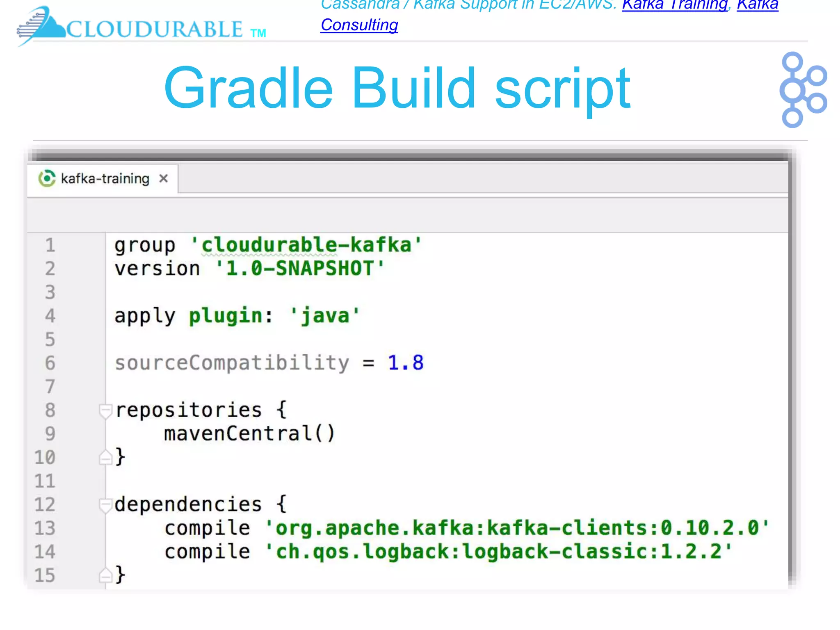Click the kafka-clients dependency string
Image resolution: width=840 pixels, height=630 pixels.
pos(517,528)
